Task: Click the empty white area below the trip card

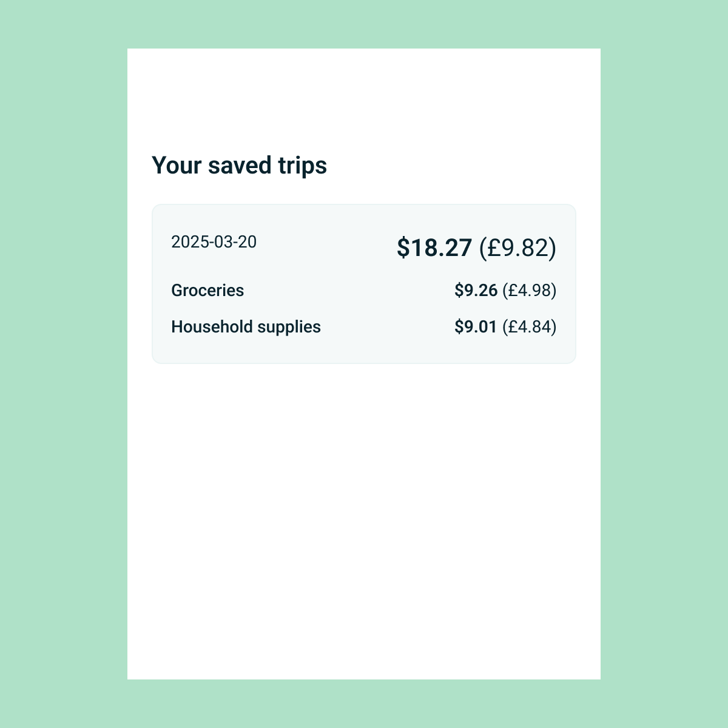Action: point(364,516)
